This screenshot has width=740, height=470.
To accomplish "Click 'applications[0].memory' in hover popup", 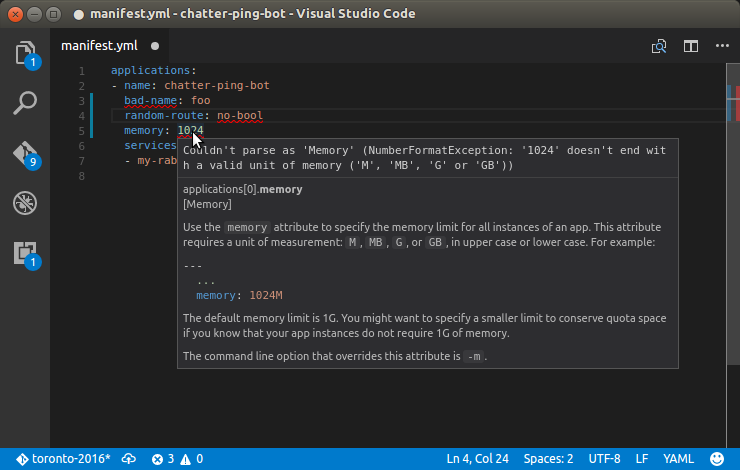I will (243, 189).
